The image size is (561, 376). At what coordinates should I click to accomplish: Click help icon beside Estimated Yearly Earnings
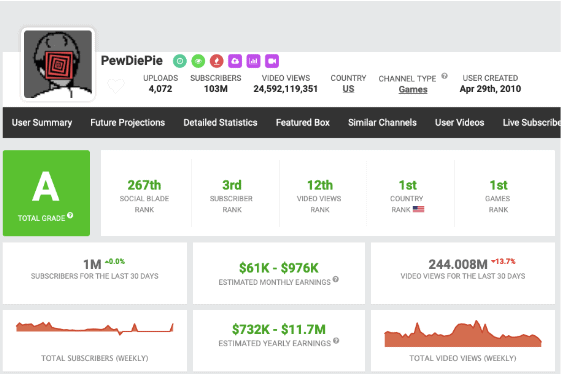(x=336, y=341)
